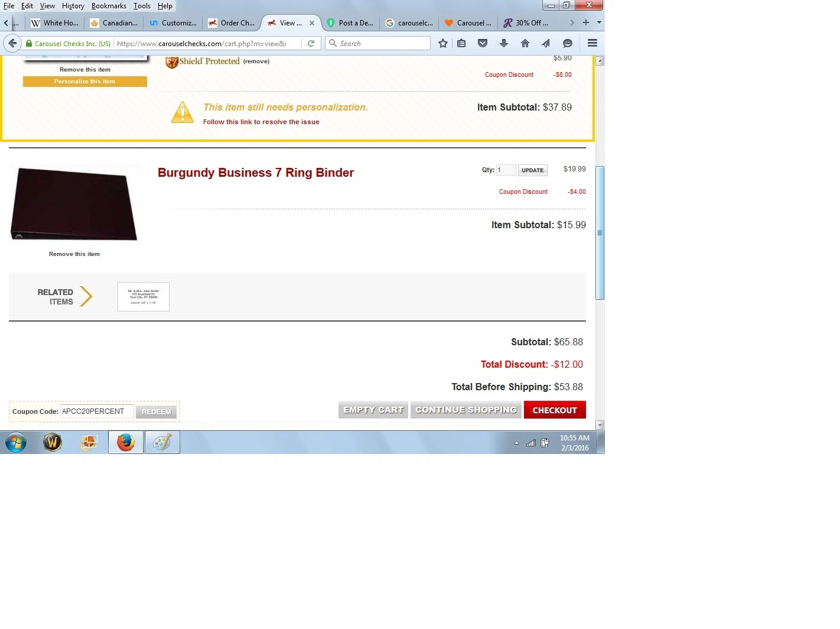This screenshot has height=629, width=840.
Task: Open the downloads arrow icon
Action: coord(504,43)
